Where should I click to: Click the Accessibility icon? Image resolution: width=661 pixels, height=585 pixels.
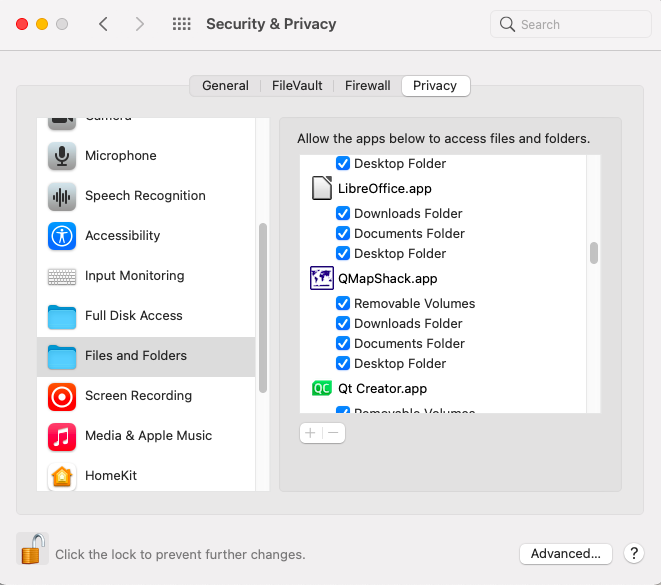coord(62,236)
